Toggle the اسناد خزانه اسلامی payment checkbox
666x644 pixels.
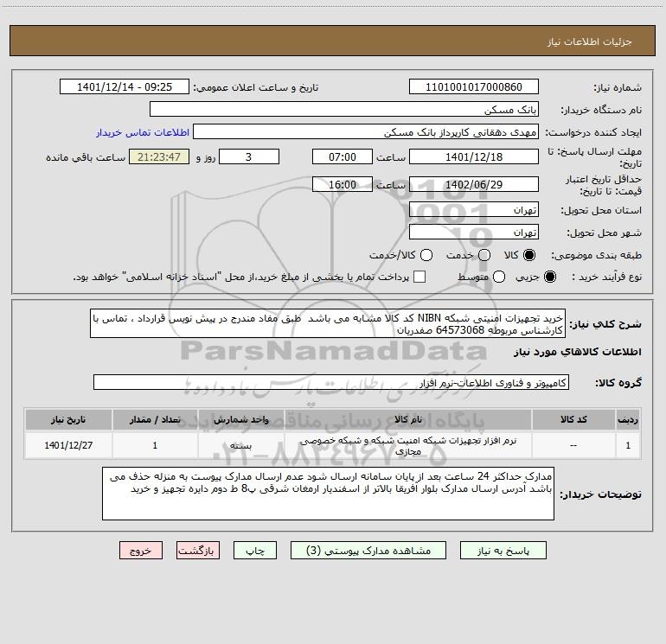(x=420, y=277)
